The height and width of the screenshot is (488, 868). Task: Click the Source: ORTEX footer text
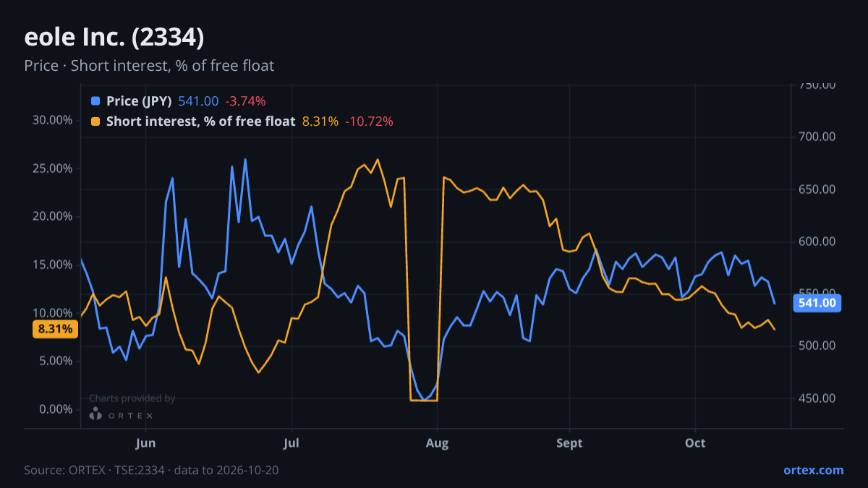click(151, 470)
